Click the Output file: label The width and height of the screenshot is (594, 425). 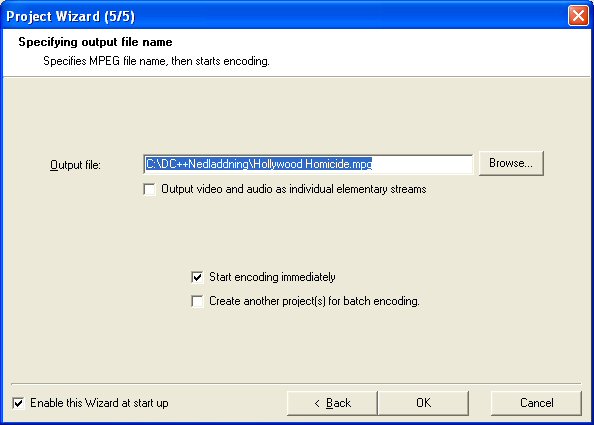tap(75, 165)
